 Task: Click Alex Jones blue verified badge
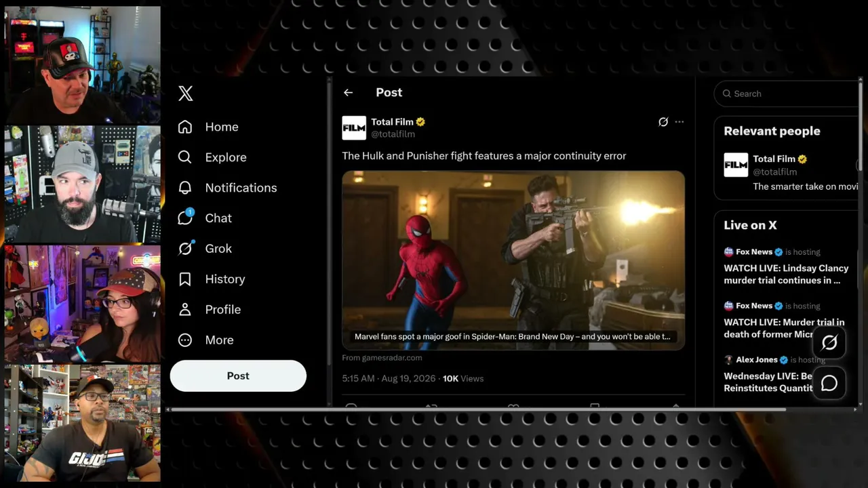click(x=783, y=360)
